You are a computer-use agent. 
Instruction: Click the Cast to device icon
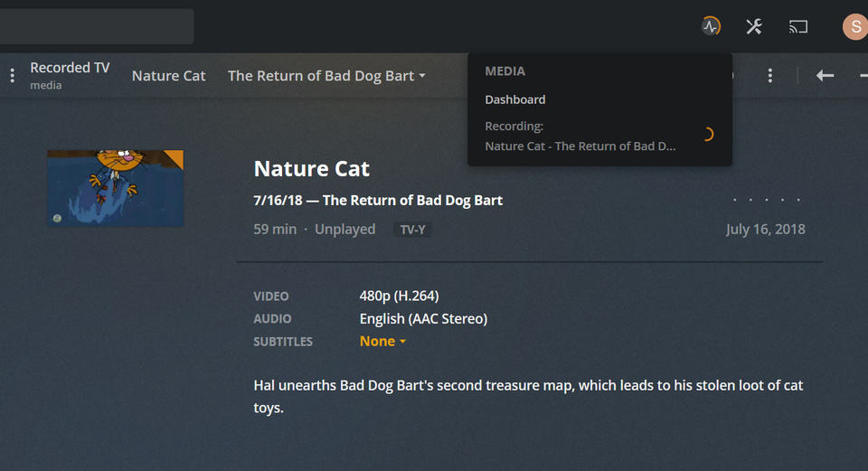(x=797, y=26)
